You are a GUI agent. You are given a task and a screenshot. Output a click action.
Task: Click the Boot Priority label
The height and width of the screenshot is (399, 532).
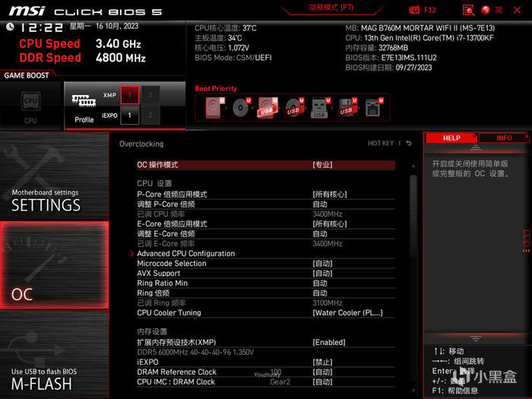coord(216,89)
